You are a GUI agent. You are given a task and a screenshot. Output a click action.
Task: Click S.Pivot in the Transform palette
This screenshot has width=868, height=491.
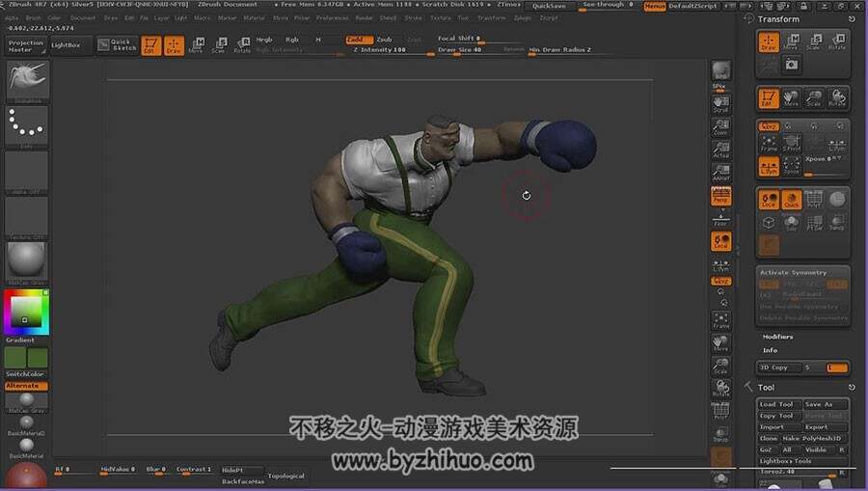[792, 144]
